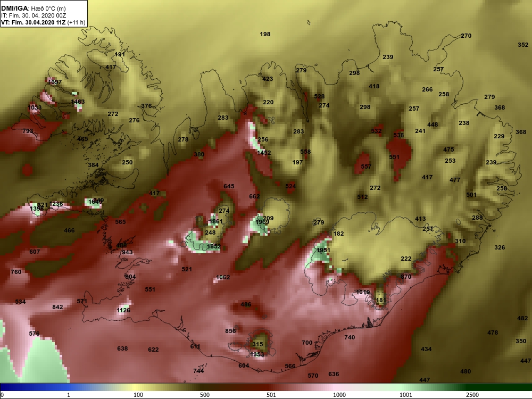Click the map value 1126
Viewport: 532px width, 399px height.
[x=123, y=310]
